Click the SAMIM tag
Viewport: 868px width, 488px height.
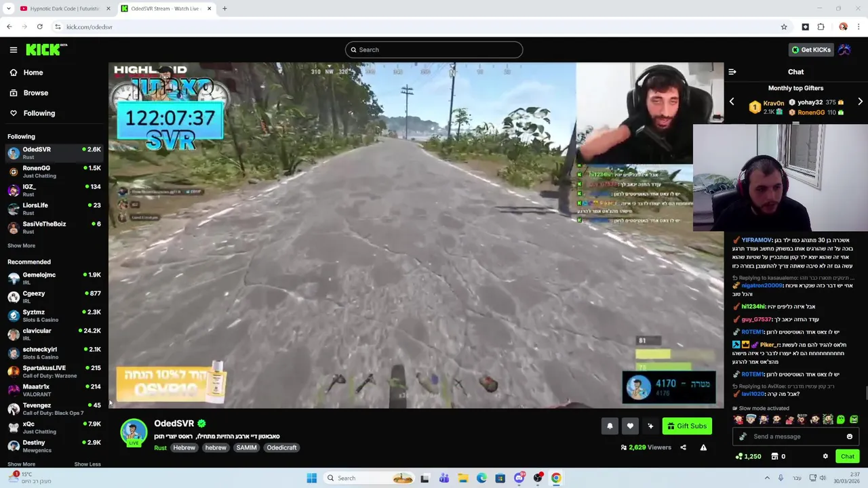click(x=246, y=447)
